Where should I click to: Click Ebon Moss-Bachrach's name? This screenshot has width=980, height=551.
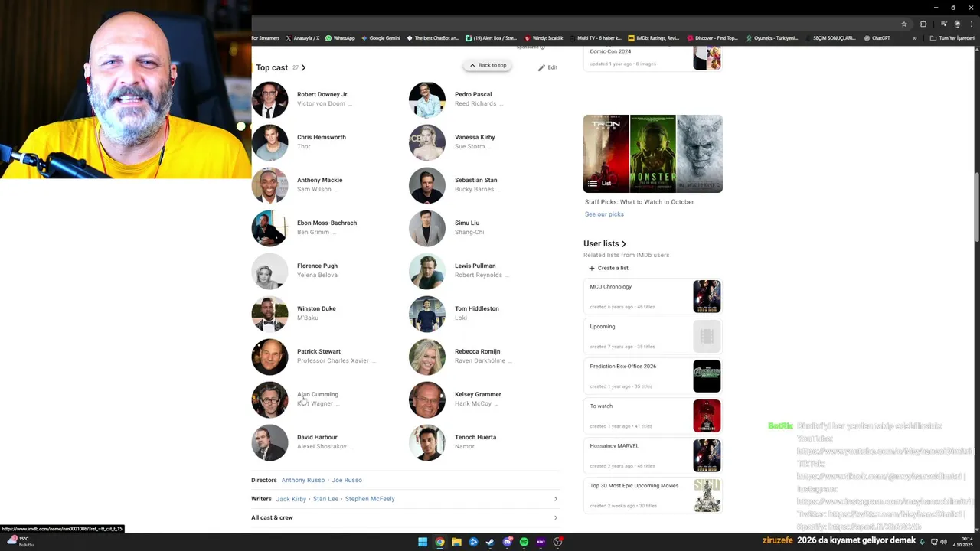(x=327, y=223)
